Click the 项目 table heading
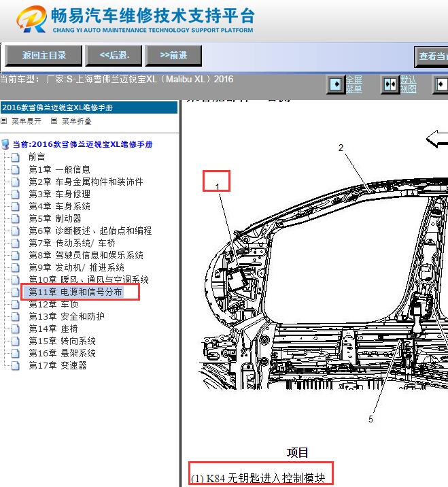 point(297,452)
